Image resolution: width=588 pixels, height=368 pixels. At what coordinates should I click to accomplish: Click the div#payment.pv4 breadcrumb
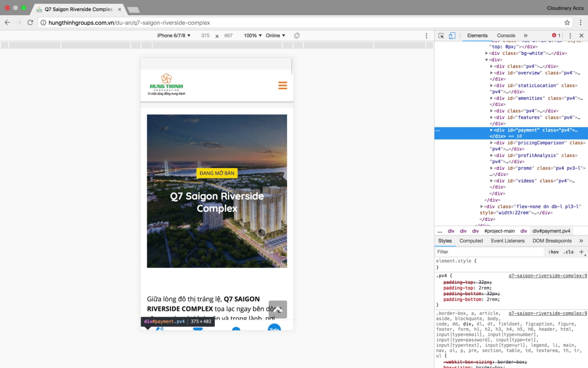point(551,231)
